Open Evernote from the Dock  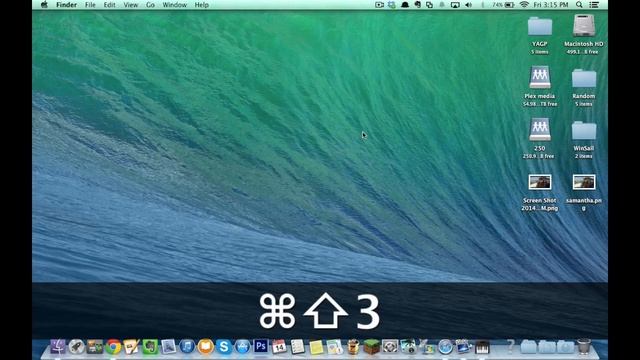click(150, 347)
